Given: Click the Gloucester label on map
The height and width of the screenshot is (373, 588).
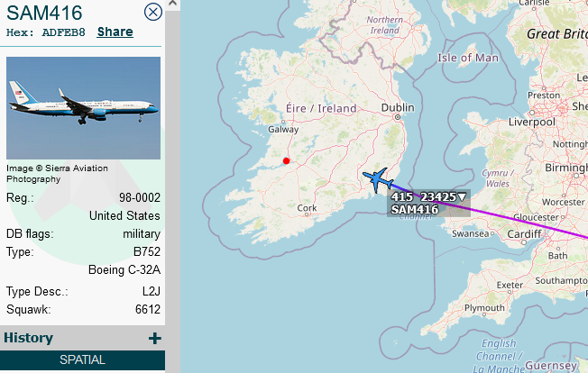Looking at the screenshot, I should [536, 217].
